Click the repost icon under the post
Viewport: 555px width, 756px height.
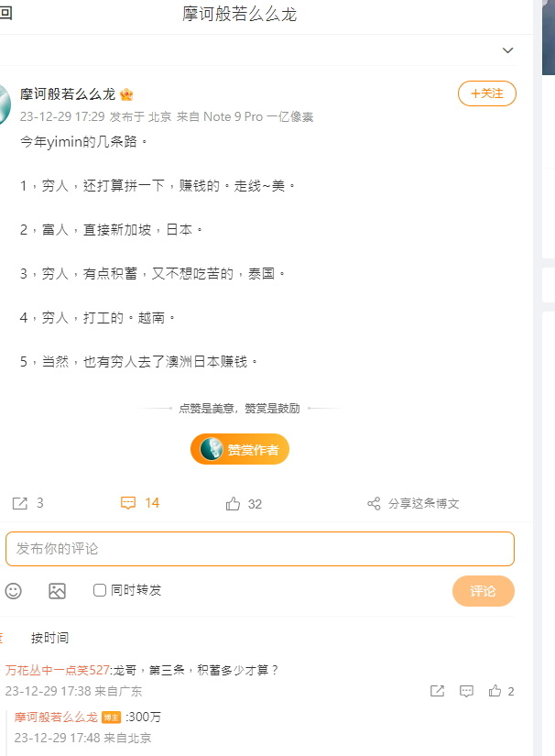tap(20, 503)
